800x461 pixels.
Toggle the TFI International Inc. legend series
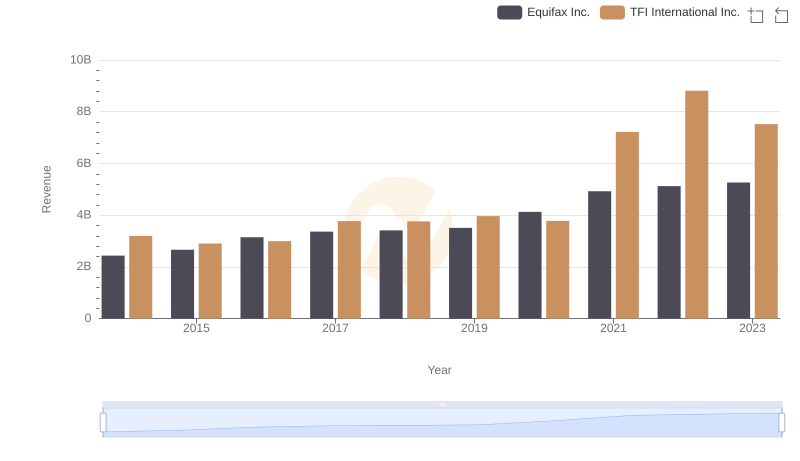(x=670, y=12)
